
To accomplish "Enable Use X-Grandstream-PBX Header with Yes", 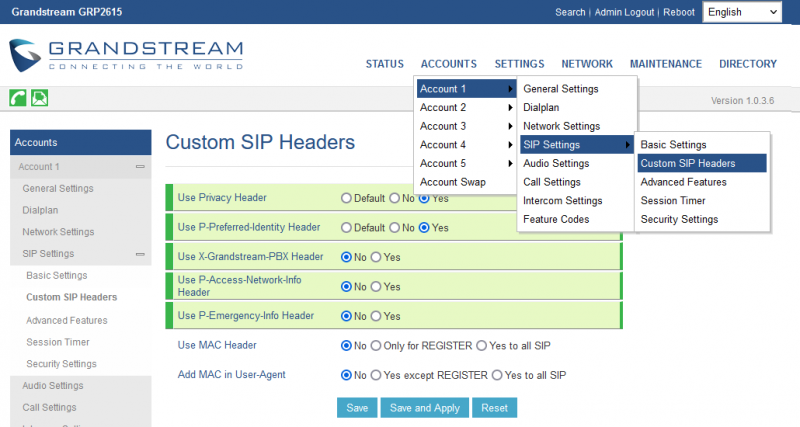I will (376, 257).
